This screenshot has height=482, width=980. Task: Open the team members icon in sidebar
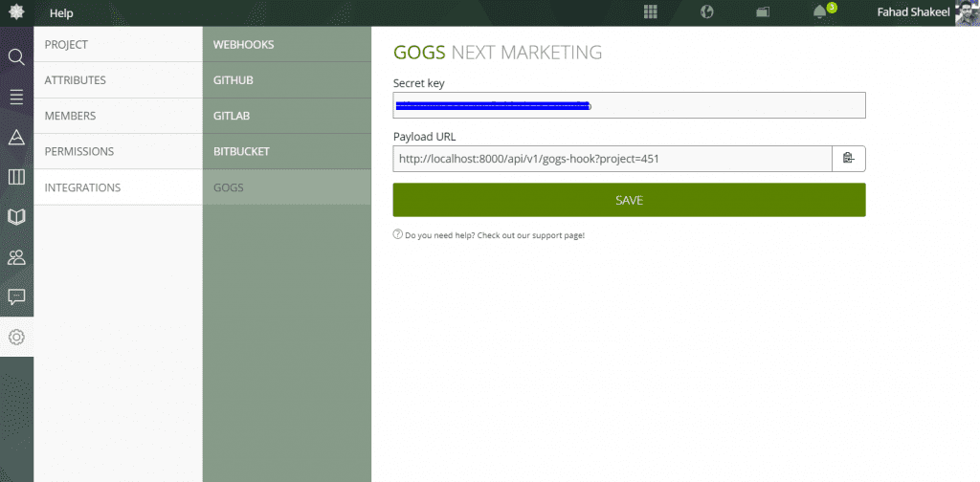[x=16, y=256]
